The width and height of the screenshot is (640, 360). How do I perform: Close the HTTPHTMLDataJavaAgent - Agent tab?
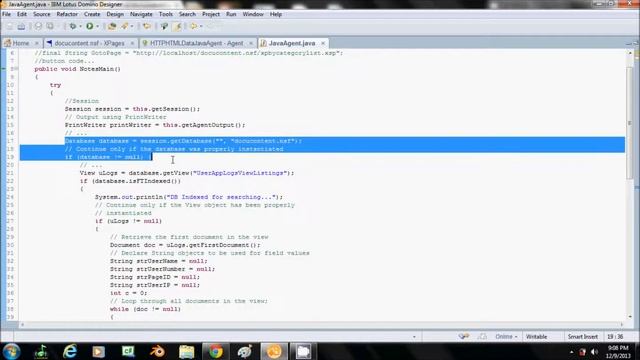(x=251, y=43)
